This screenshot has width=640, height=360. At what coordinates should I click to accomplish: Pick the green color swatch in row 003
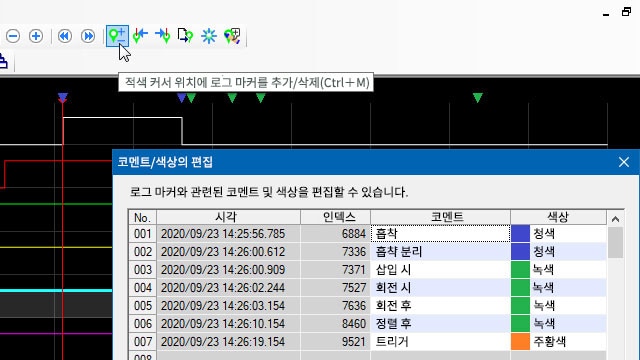520,269
